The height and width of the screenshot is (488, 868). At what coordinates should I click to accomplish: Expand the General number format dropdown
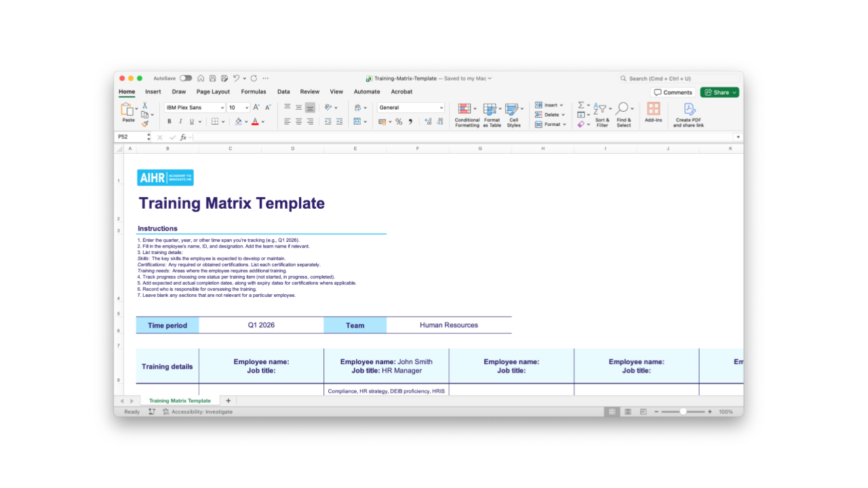(441, 108)
